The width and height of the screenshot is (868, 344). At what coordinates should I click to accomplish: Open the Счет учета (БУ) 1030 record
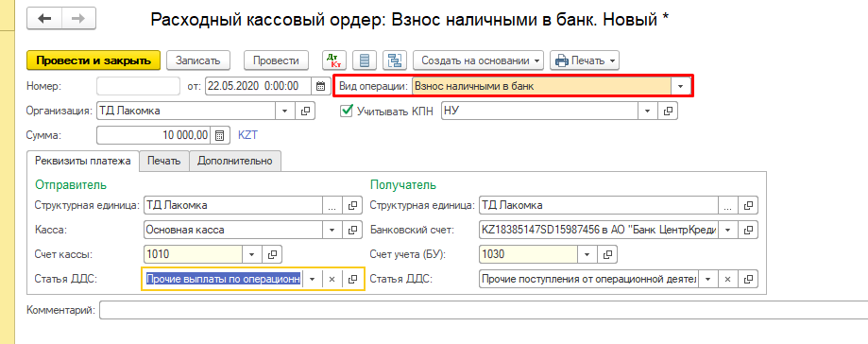pyautogui.click(x=608, y=254)
